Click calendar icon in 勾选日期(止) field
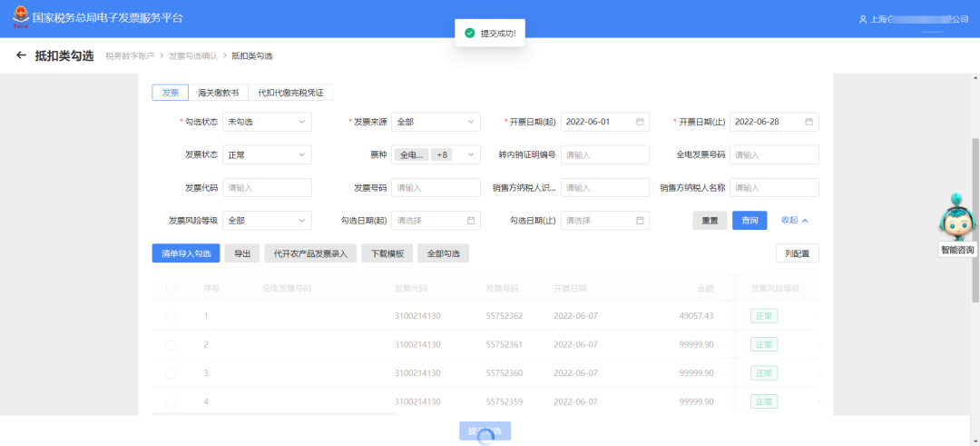 (x=640, y=220)
